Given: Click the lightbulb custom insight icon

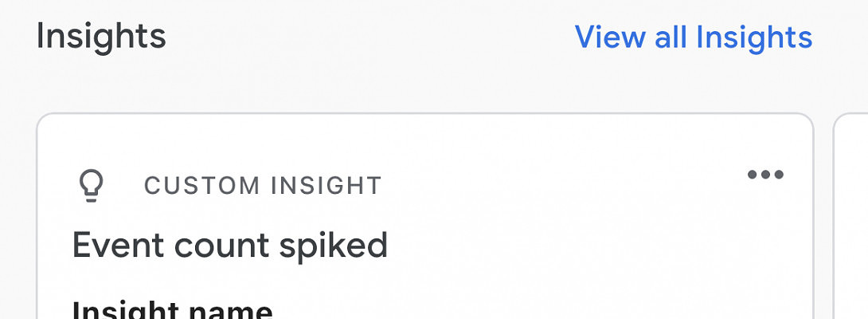Looking at the screenshot, I should coord(92,186).
